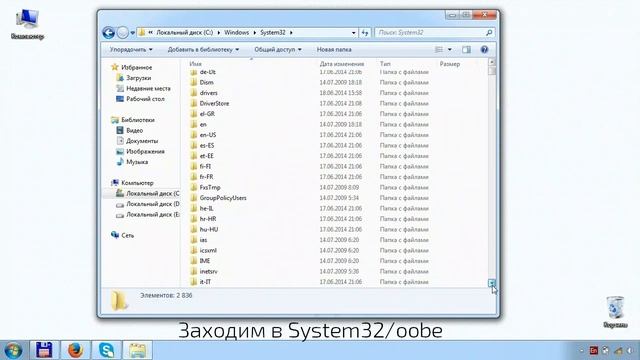640x360 pixels.
Task: Sort by the Размер column header
Action: [x=449, y=64]
